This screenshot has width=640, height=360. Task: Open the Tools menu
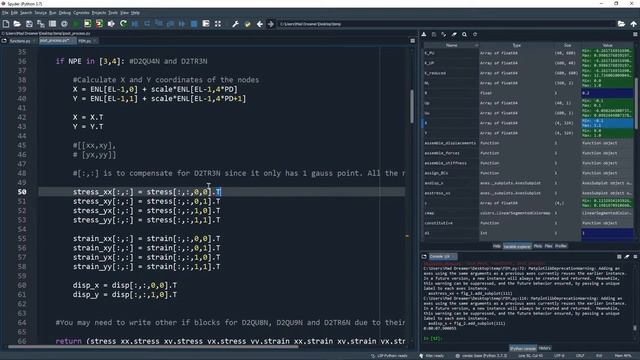tap(113, 13)
